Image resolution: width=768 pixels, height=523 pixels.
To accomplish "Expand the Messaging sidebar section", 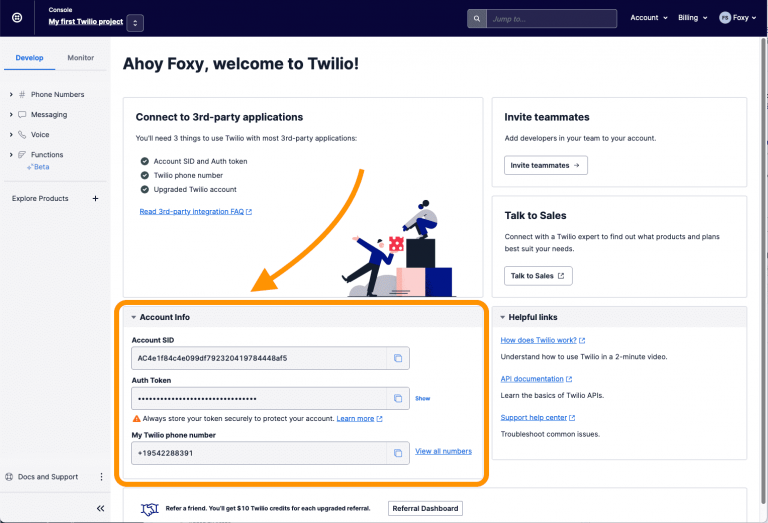I will [x=11, y=115].
